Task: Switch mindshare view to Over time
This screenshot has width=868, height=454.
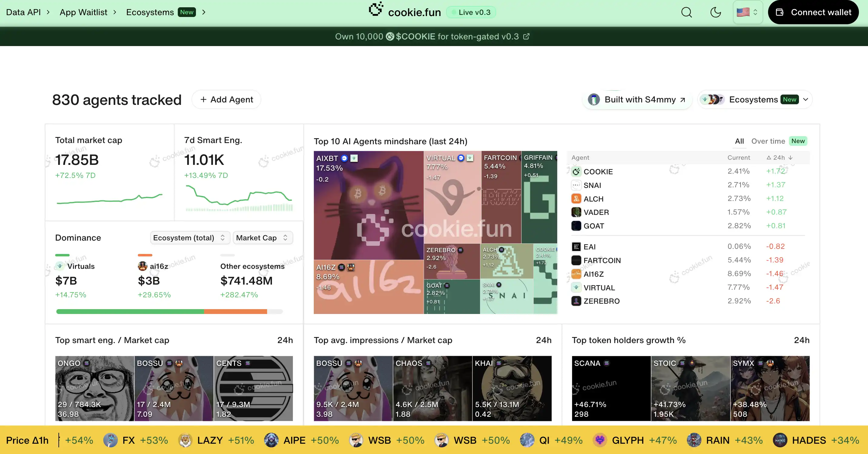Action: pyautogui.click(x=768, y=141)
